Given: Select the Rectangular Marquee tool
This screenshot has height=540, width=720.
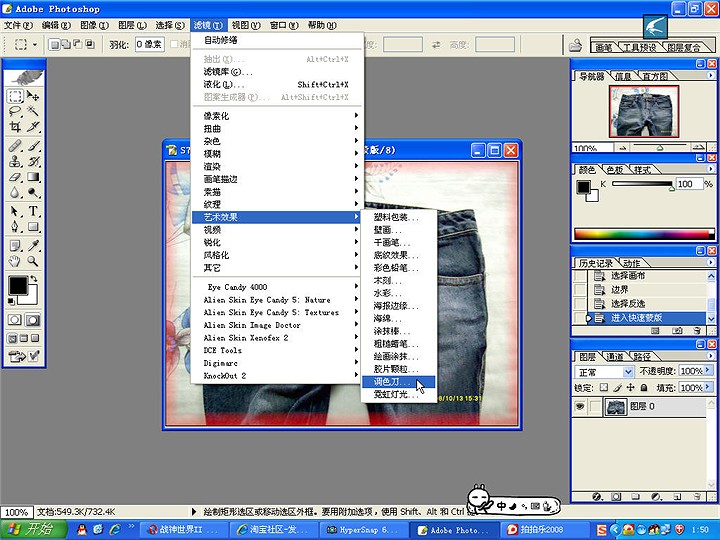Looking at the screenshot, I should (15, 96).
